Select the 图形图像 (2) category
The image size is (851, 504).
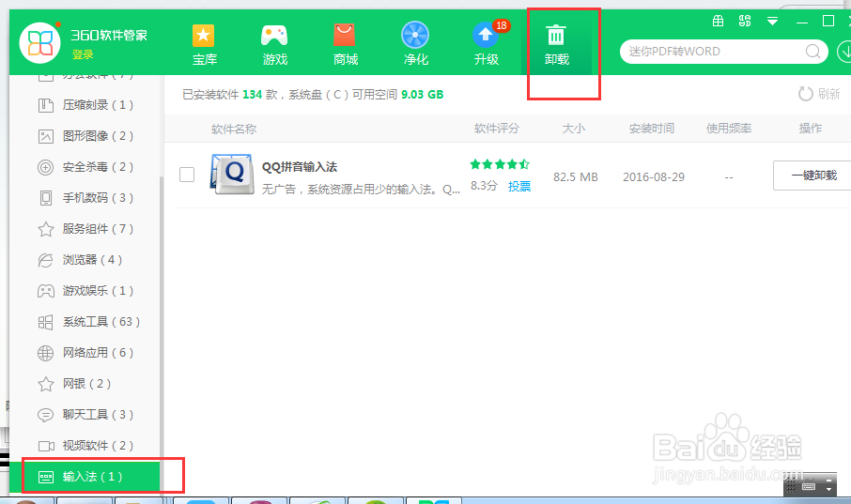click(x=85, y=136)
